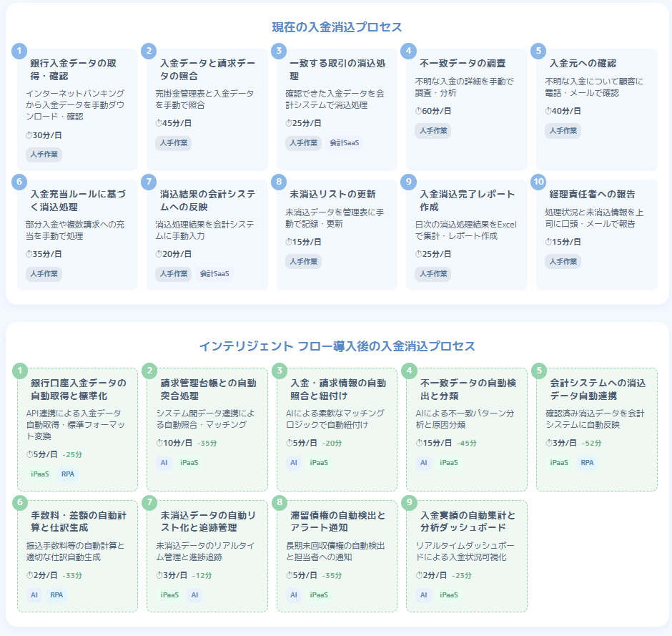Viewport: 672px width, 636px height.
Task: Click RPA tag in 銀行口座入金データの自動取得と標準化 card
Action: 68,474
